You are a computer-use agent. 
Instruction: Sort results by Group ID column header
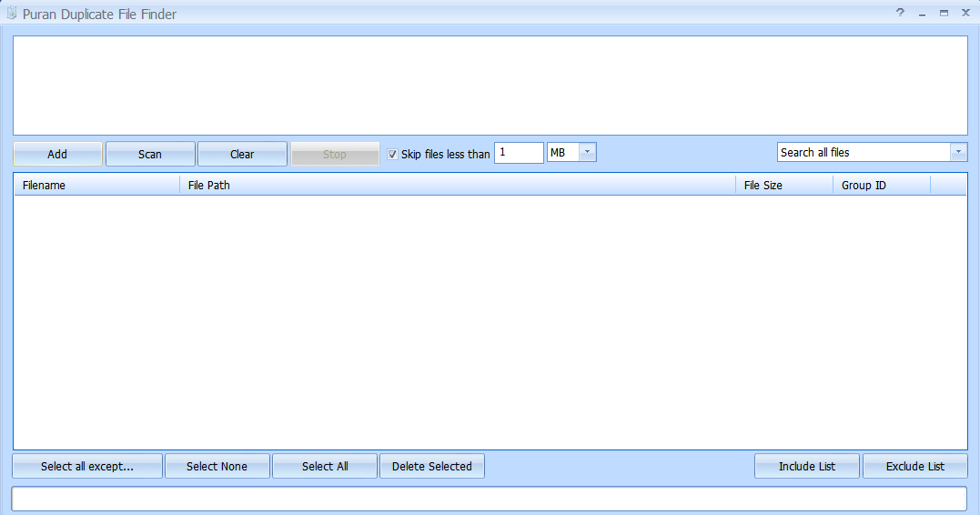pyautogui.click(x=882, y=185)
